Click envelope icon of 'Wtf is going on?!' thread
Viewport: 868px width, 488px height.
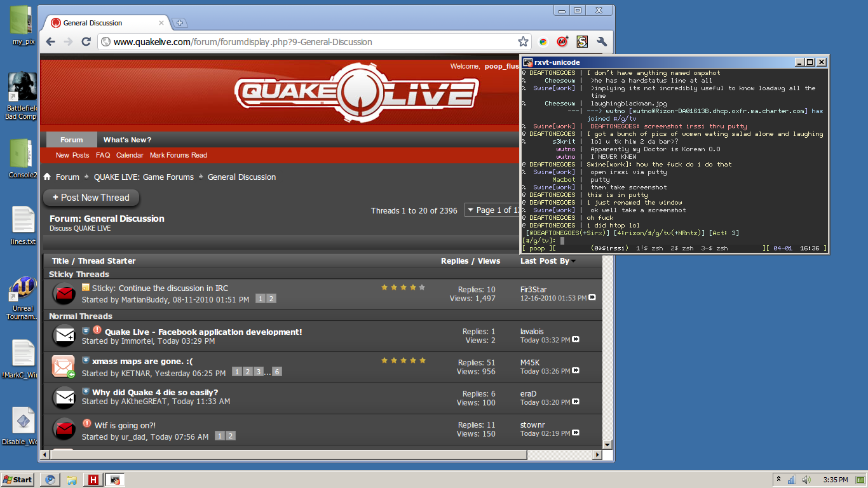tap(64, 429)
